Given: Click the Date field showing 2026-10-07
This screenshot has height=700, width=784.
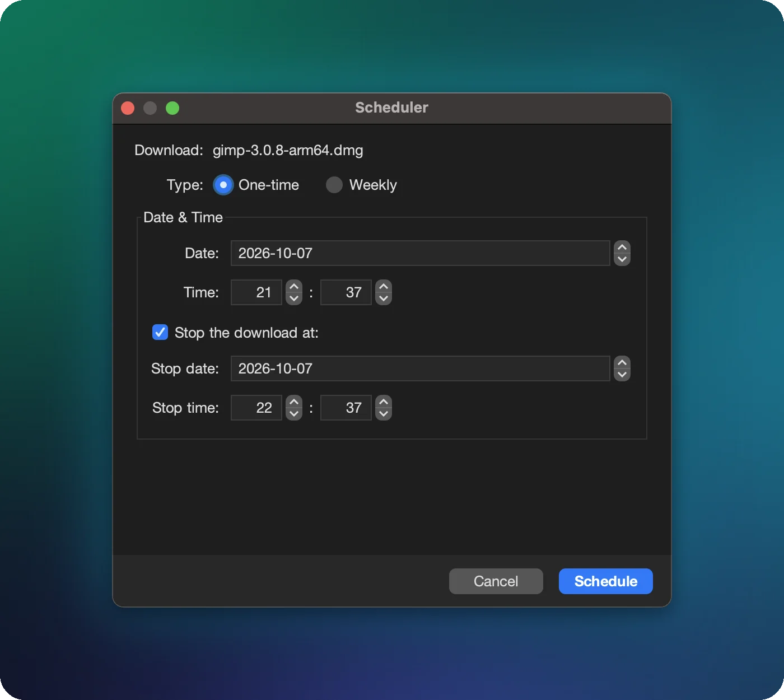Looking at the screenshot, I should point(420,253).
